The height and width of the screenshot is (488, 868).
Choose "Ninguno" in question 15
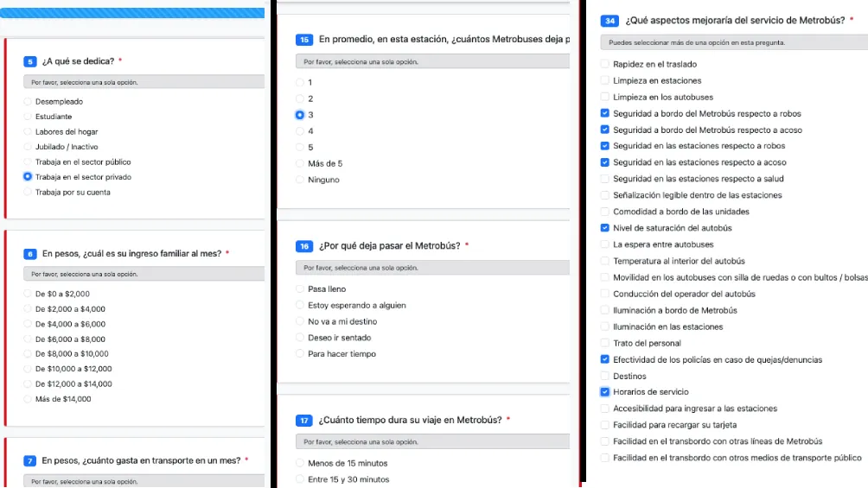(300, 180)
